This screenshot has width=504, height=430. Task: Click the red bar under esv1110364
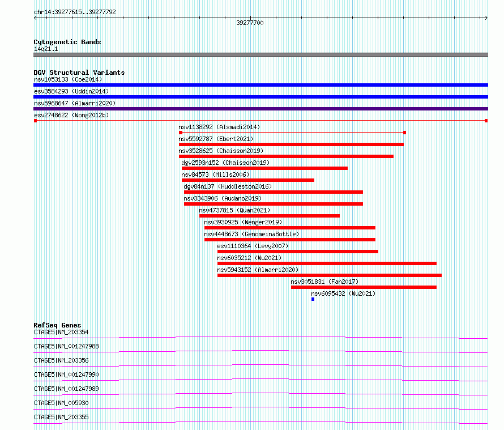(x=298, y=252)
